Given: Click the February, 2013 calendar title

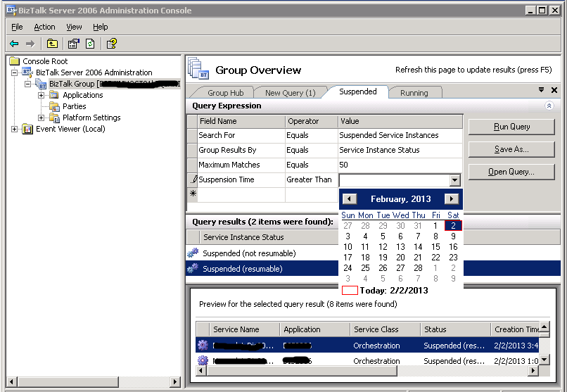Looking at the screenshot, I should pyautogui.click(x=401, y=199).
